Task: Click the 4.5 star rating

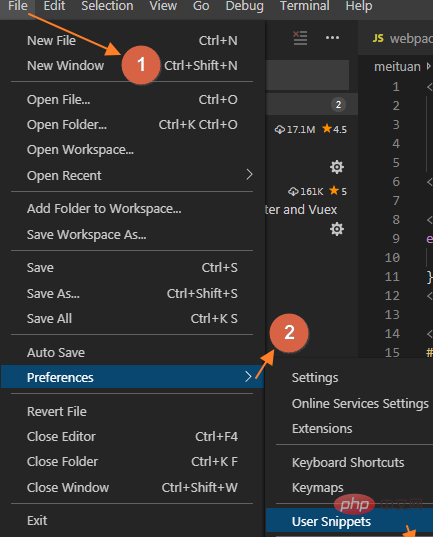Action: tap(335, 129)
